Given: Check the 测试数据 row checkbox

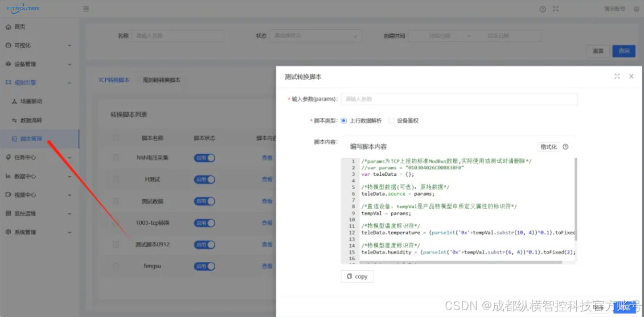Looking at the screenshot, I should 116,201.
